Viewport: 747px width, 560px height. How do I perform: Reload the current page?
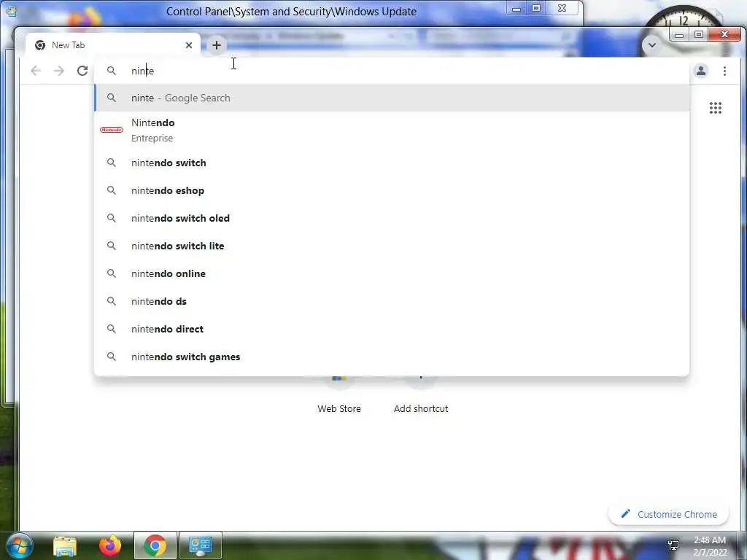point(82,71)
